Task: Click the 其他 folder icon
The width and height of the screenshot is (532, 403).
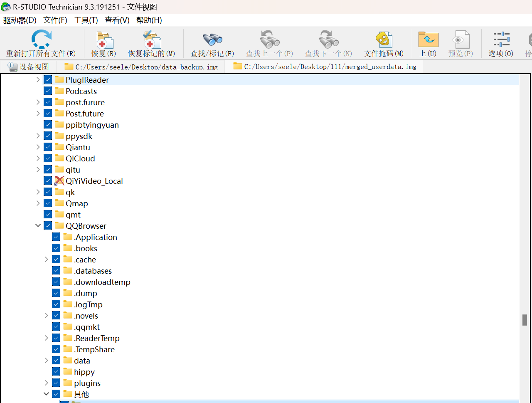Action: click(68, 394)
